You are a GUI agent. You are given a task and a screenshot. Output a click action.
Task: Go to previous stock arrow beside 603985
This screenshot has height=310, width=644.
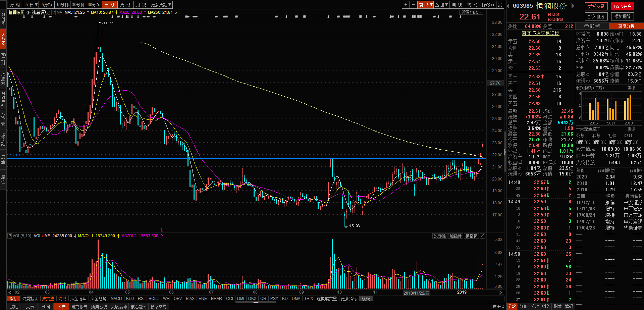tap(508, 6)
